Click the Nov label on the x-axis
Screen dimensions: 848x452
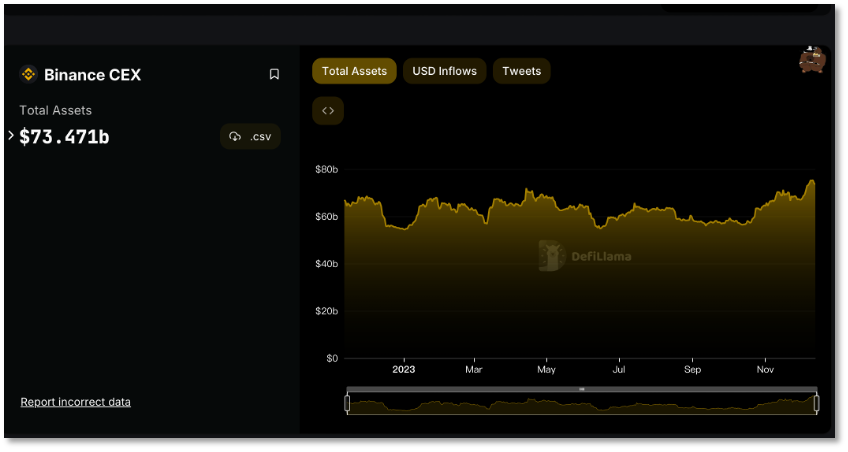(x=765, y=369)
